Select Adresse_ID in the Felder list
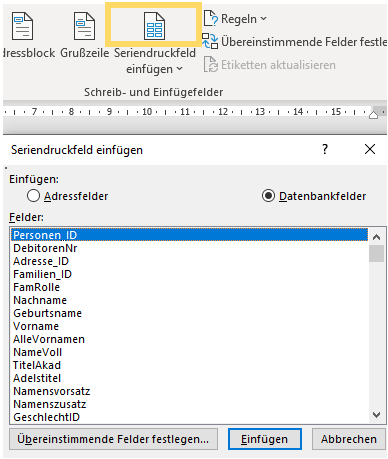Image resolution: width=388 pixels, height=459 pixels. [x=190, y=261]
